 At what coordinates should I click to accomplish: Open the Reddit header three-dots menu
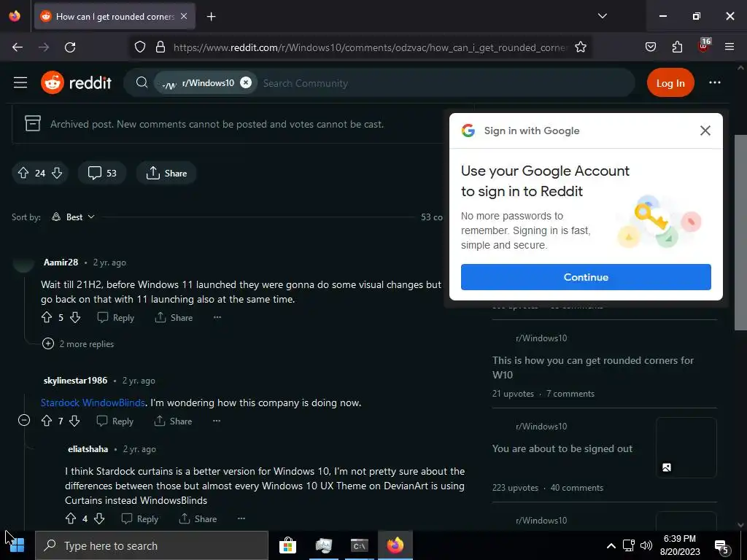tap(715, 83)
